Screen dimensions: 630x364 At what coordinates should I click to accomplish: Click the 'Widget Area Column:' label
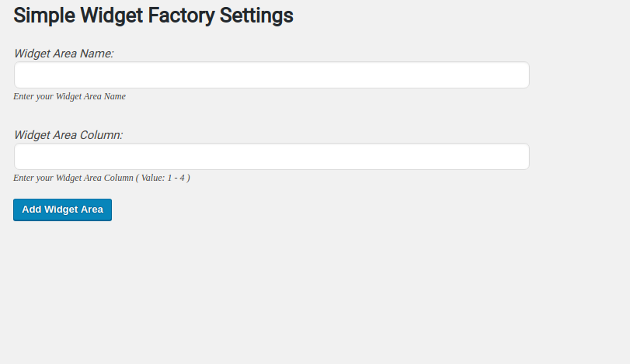pyautogui.click(x=68, y=135)
